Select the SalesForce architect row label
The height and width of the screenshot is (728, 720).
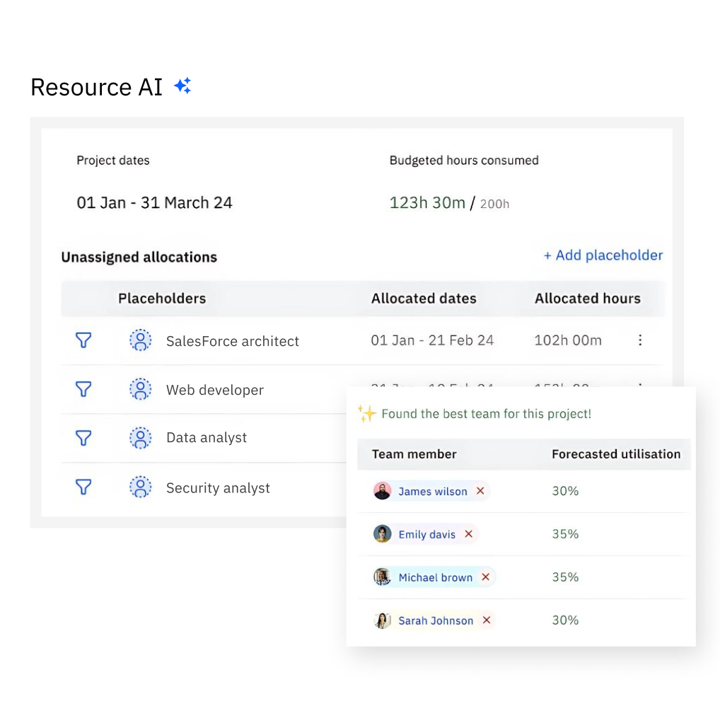[233, 341]
